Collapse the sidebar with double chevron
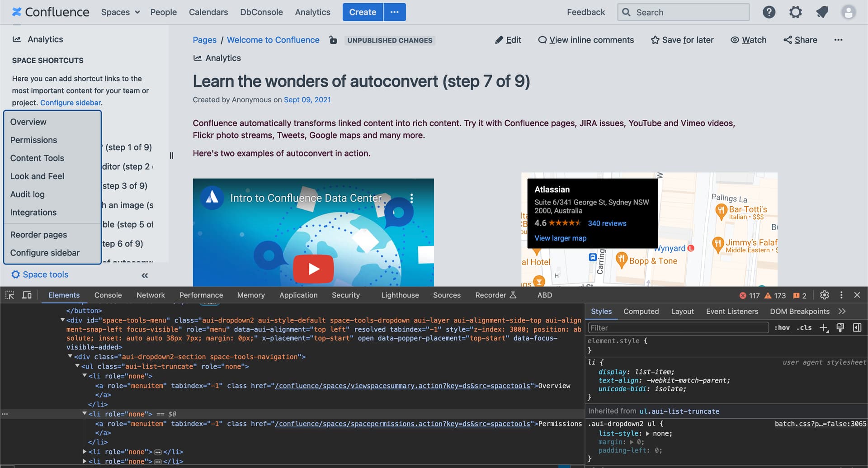Viewport: 868px width, 468px height. [145, 275]
